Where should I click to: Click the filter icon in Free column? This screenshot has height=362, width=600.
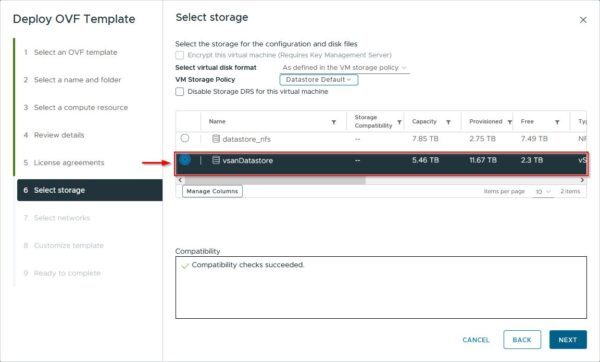557,122
